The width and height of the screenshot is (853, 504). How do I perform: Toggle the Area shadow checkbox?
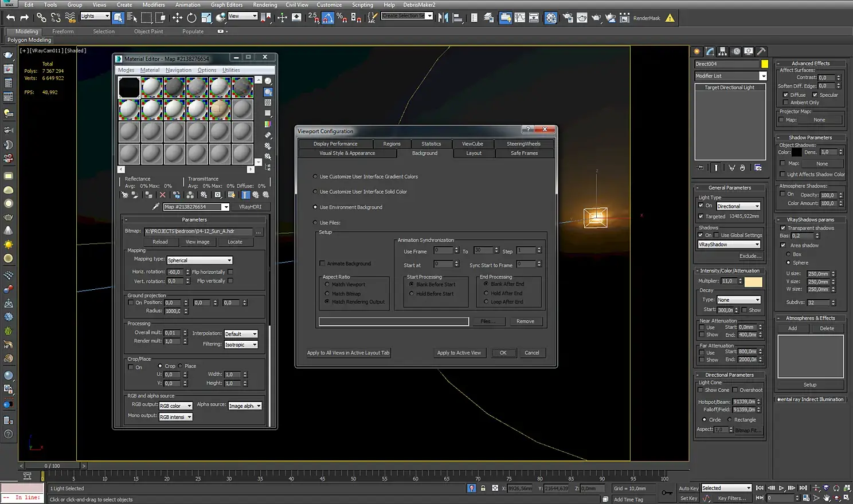tap(783, 245)
